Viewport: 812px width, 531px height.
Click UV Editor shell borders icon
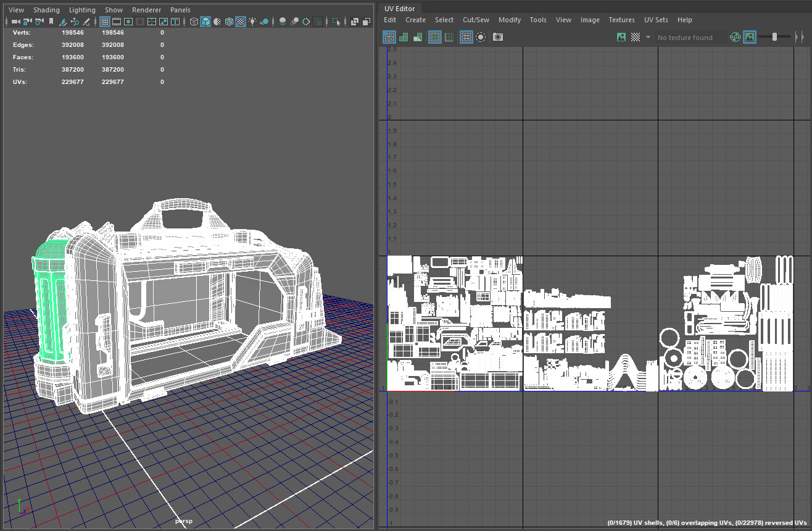(449, 37)
